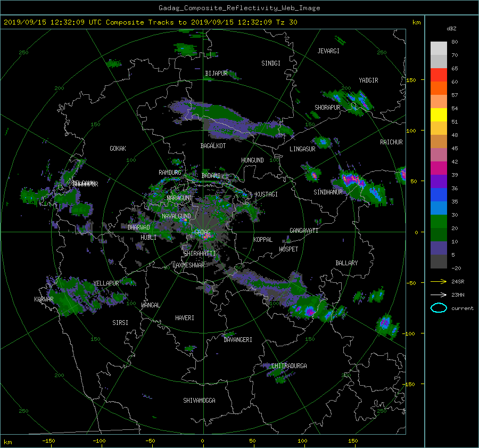
Task: Click the strong echo cell near Sindhanur
Action: tap(353, 181)
